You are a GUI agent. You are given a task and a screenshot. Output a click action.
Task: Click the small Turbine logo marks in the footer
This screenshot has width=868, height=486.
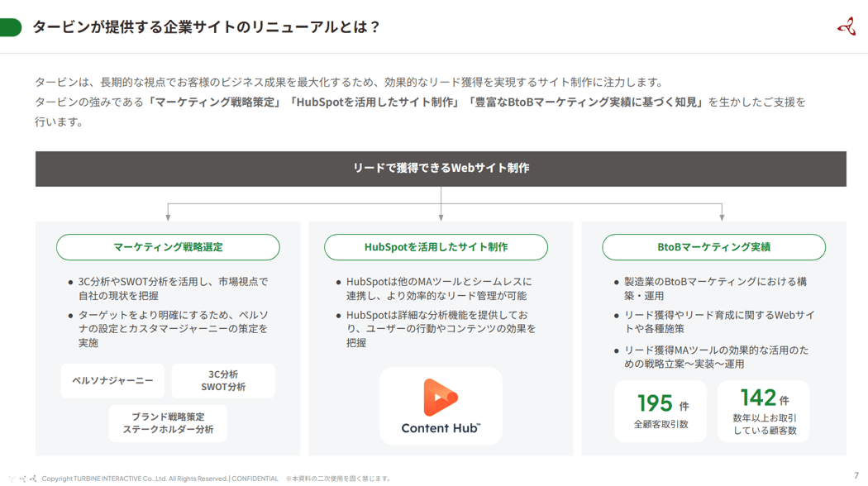click(22, 479)
